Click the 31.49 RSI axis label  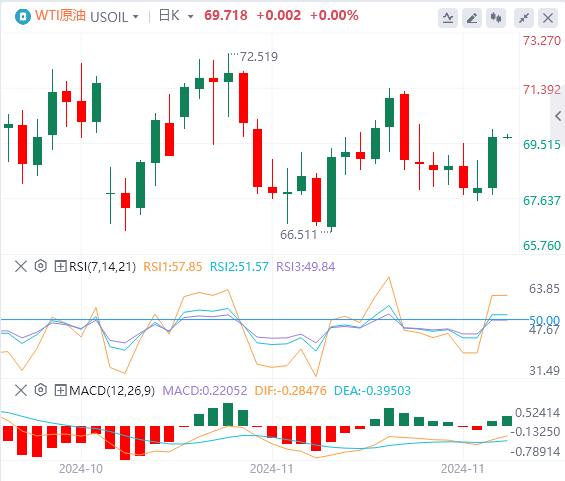(544, 370)
